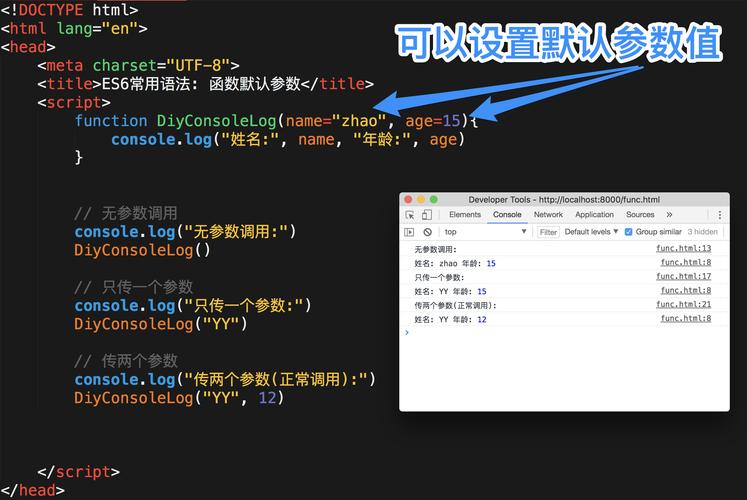Click the Developer Tools title bar text
Viewport: 747px width, 500px height.
[564, 200]
